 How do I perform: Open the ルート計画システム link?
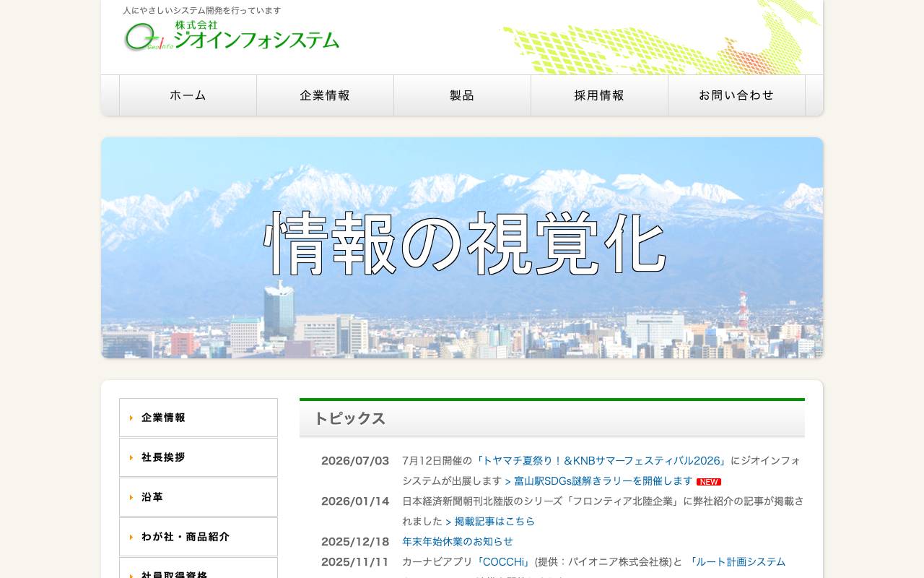736,562
